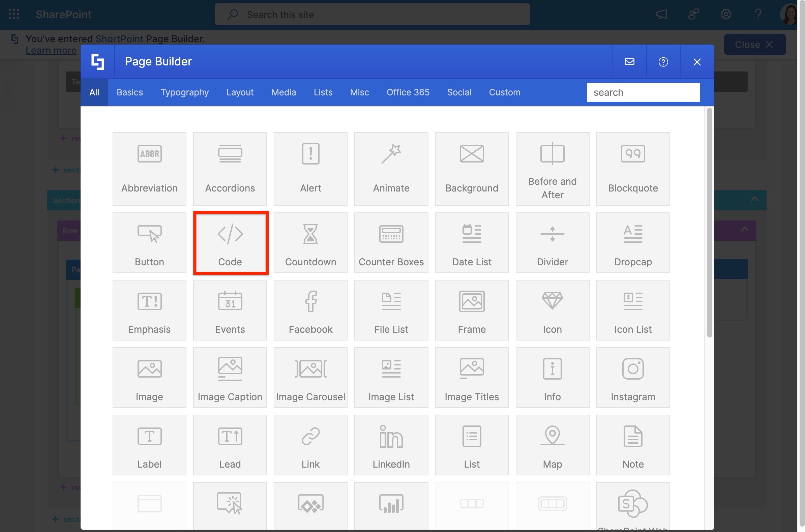Click the ShortPoint link in banner
Image resolution: width=805 pixels, height=532 pixels.
(119, 39)
